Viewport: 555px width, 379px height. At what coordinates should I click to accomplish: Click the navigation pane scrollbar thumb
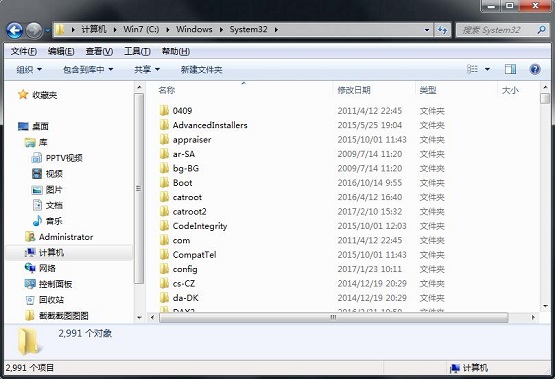[x=139, y=189]
